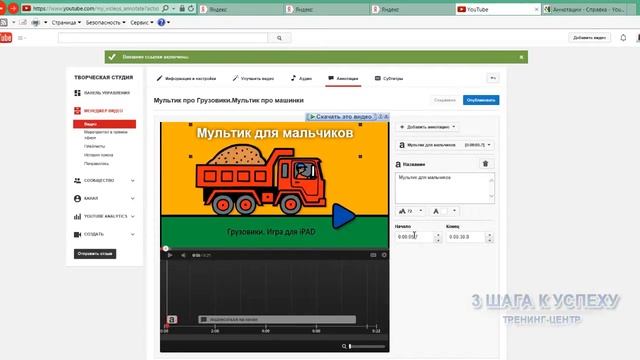Mute the video with the speaker icon

[x=183, y=255]
